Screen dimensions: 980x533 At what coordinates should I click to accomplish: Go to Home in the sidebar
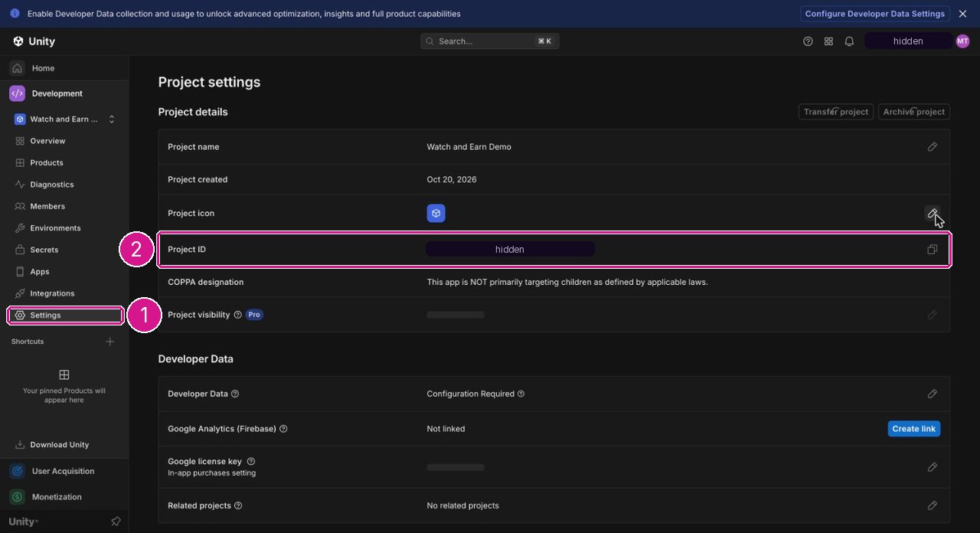point(64,68)
